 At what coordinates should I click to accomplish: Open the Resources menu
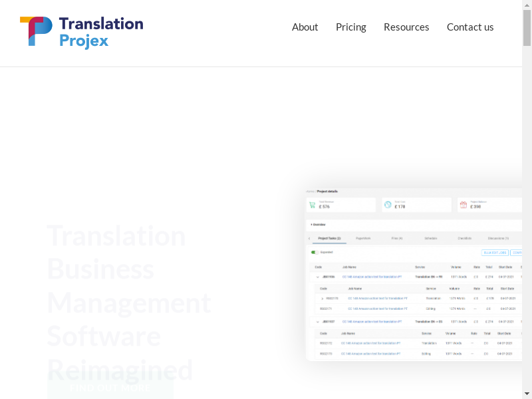(x=406, y=27)
